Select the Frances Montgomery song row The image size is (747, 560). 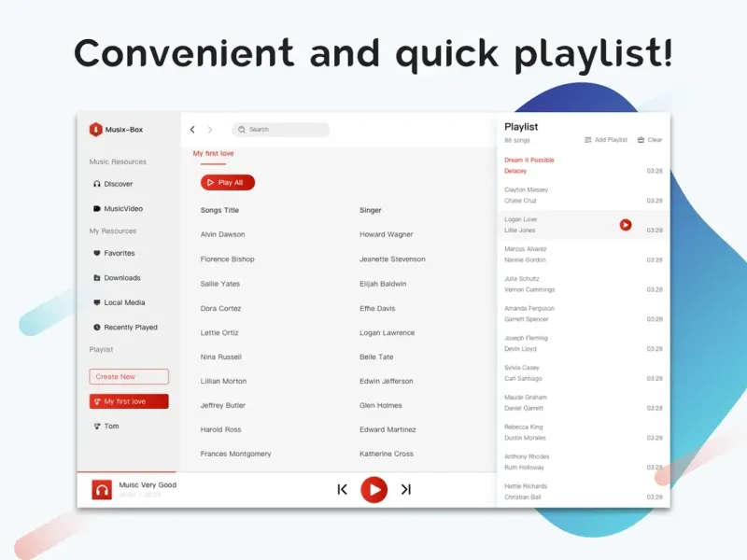click(x=339, y=454)
